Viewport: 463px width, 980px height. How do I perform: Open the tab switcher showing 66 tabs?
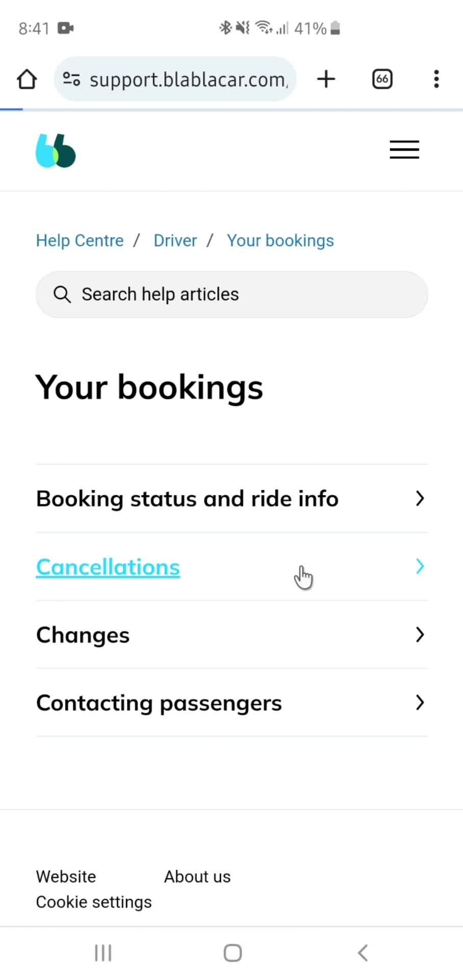382,79
